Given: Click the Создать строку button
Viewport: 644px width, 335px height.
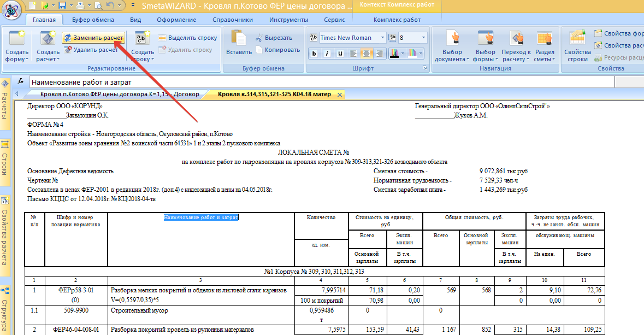Looking at the screenshot, I should click(143, 46).
